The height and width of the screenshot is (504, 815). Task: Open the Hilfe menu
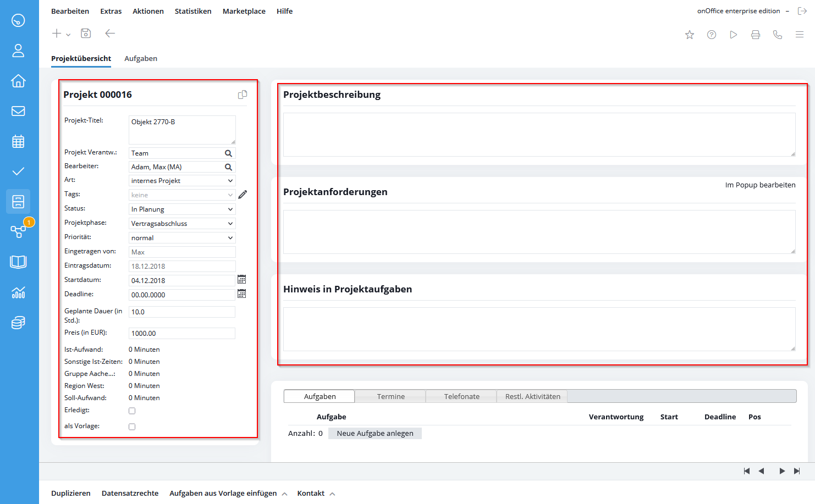[x=284, y=11]
